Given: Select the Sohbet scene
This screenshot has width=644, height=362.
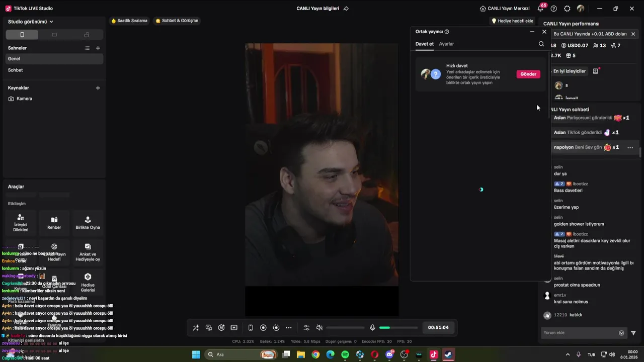Looking at the screenshot, I should [54, 70].
